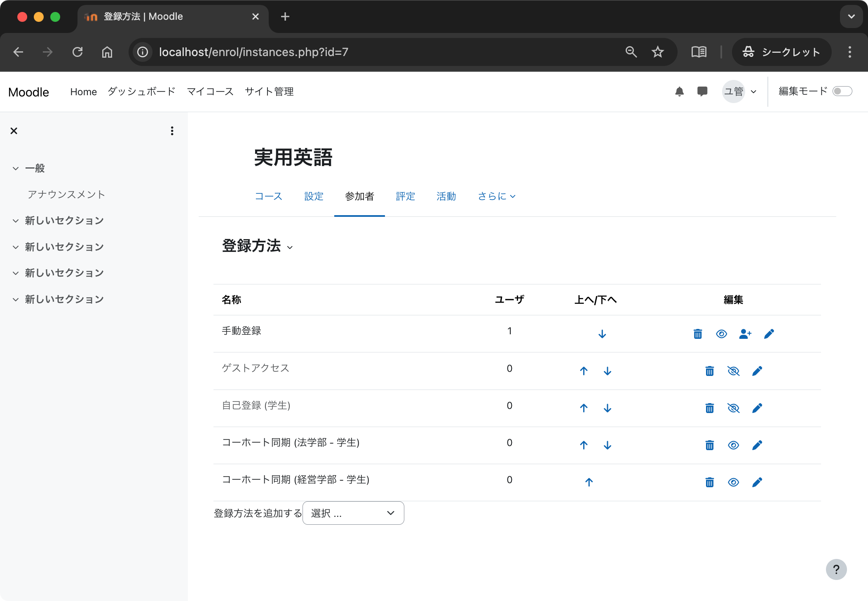Open the サイト管理 menu
868x601 pixels.
pos(269,92)
